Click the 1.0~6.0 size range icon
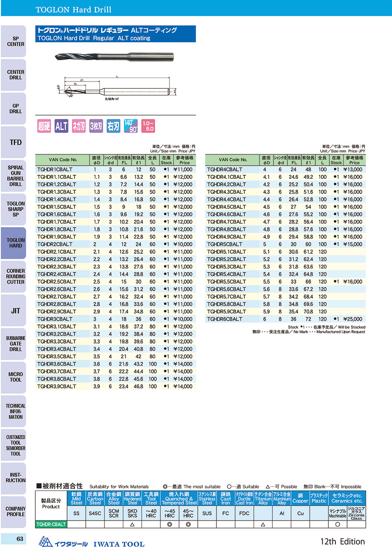 [x=148, y=126]
